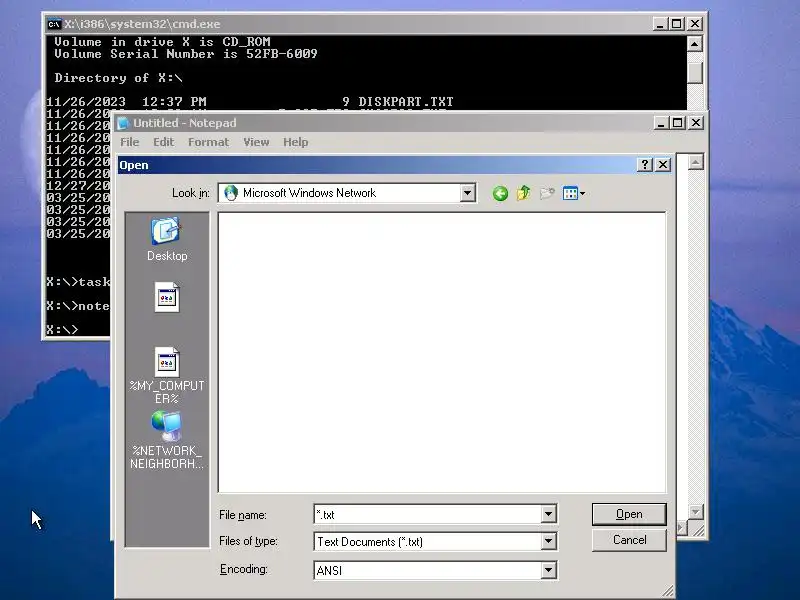Screen dimensions: 800x600
Task: Expand the File name dropdown arrow
Action: 548,514
